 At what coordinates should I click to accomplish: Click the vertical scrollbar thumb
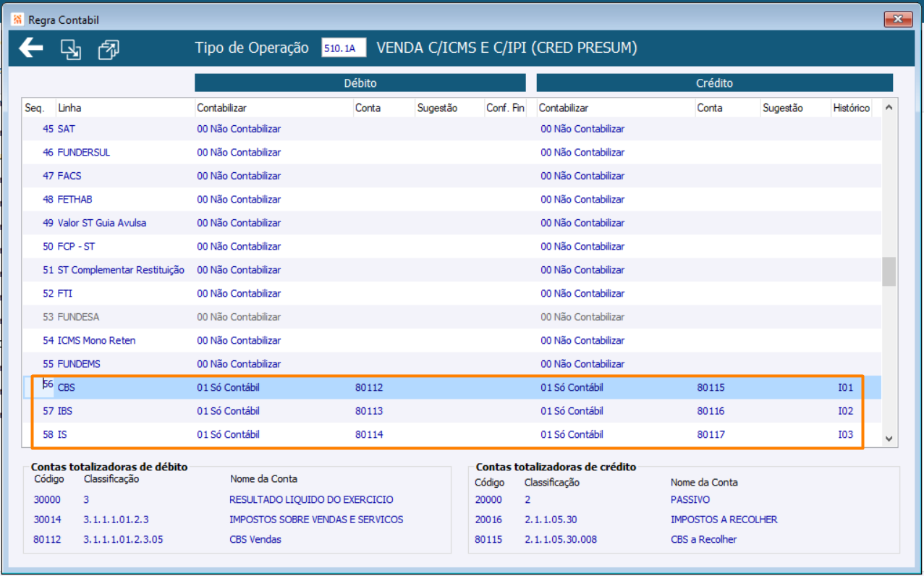889,271
